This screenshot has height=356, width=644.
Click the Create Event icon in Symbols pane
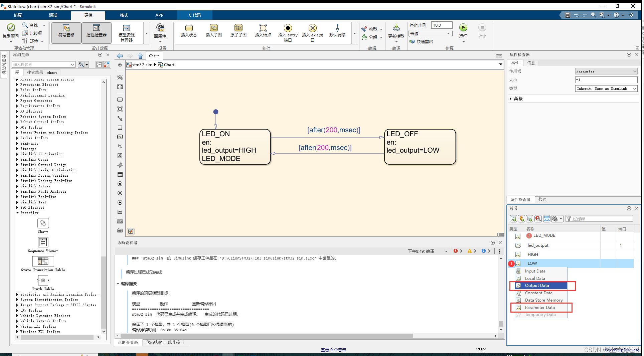click(521, 219)
